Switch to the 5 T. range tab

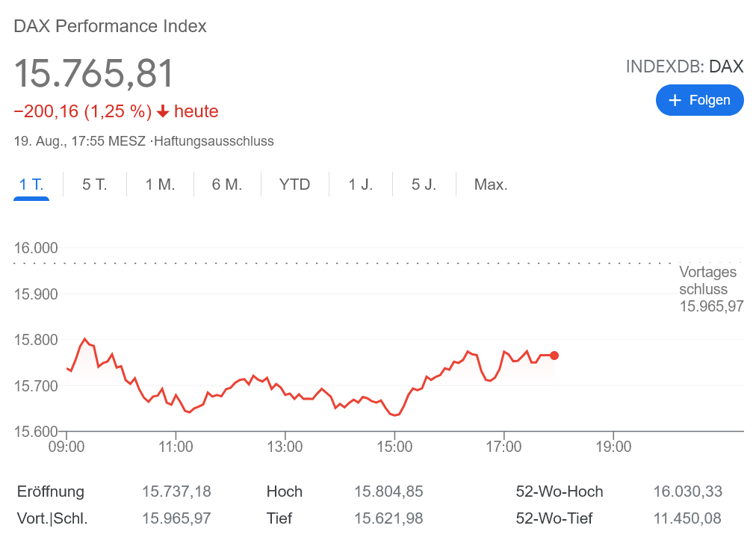coord(95,184)
